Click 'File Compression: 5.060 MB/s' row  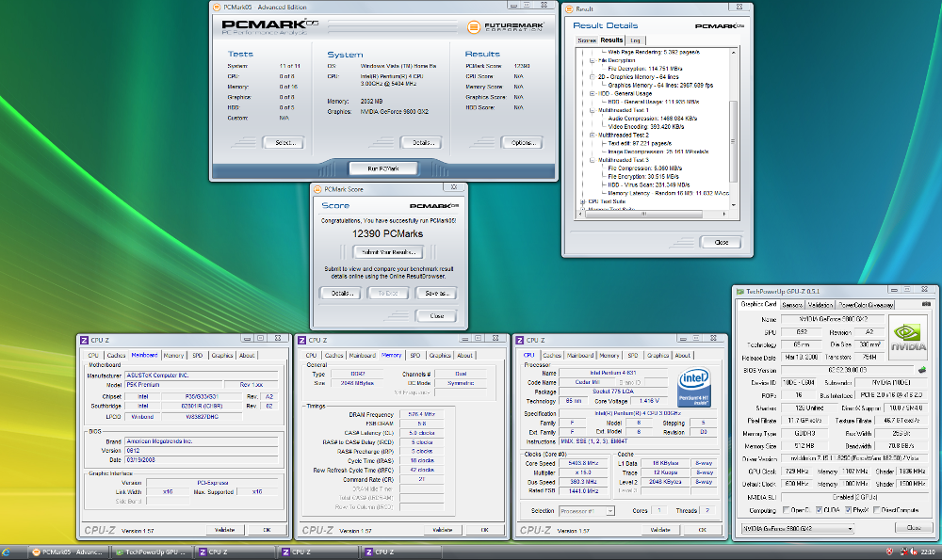(x=644, y=168)
